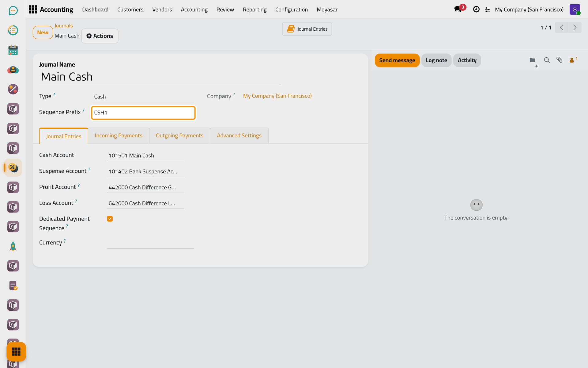Screen dimensions: 588x368
Task: Click the rocket icon in sidebar
Action: (13, 246)
